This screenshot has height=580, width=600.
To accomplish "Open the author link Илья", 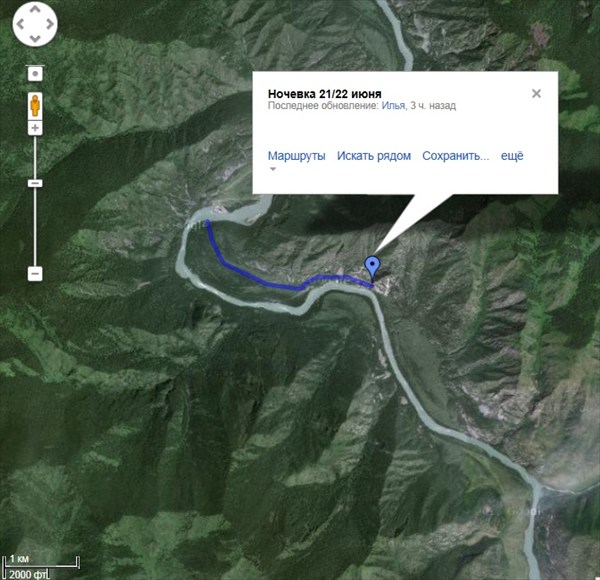I will 393,106.
